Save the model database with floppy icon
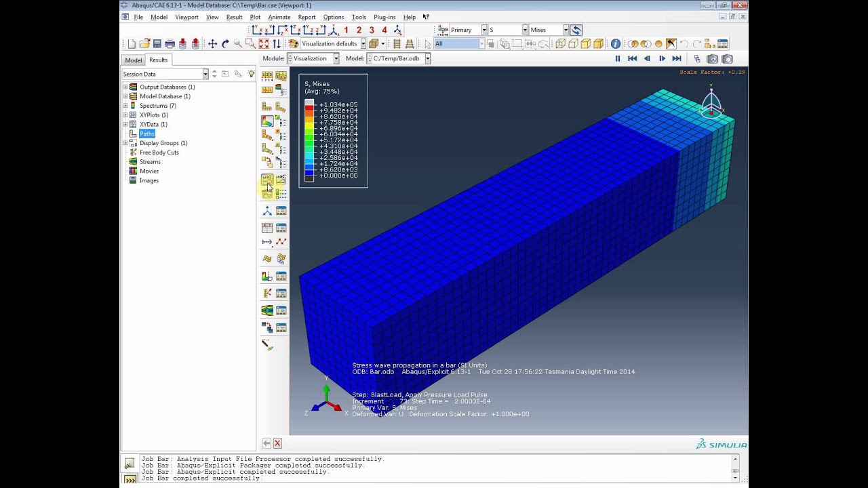868x488 pixels. point(157,44)
